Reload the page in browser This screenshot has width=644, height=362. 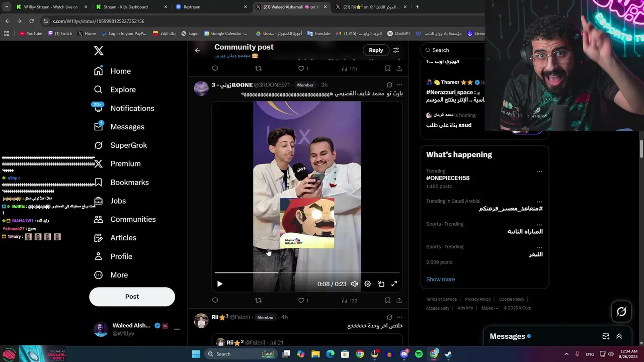pyautogui.click(x=31, y=21)
